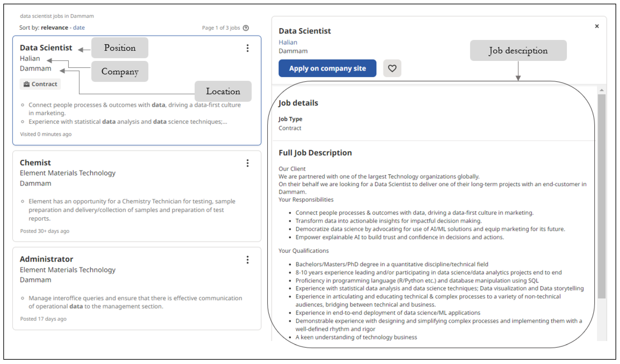This screenshot has height=364, width=620.
Task: Sort results by date
Action: coord(79,28)
